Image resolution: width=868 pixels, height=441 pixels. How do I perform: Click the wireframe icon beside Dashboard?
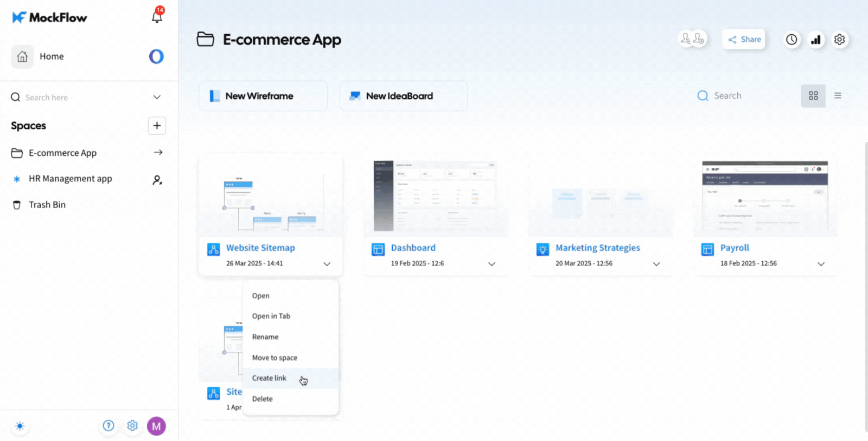point(378,249)
